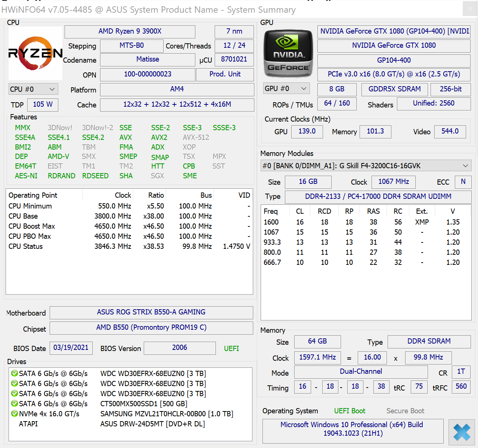Click the Prod. Unit field
This screenshot has height=448, width=478.
click(x=225, y=74)
